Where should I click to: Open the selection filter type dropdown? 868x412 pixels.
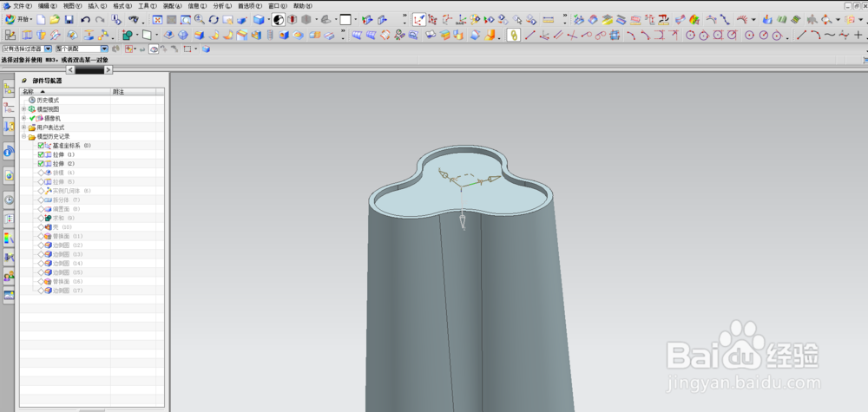pos(48,49)
